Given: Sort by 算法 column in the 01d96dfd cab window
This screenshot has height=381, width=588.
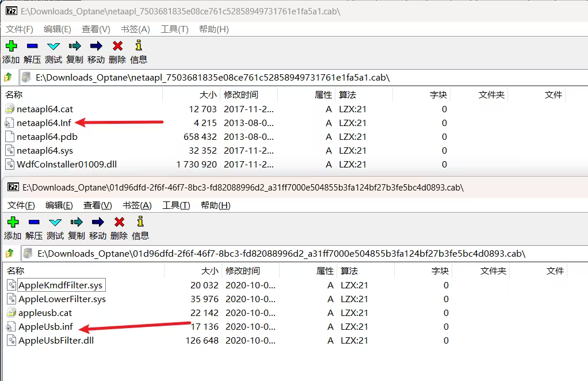Looking at the screenshot, I should click(x=366, y=270).
